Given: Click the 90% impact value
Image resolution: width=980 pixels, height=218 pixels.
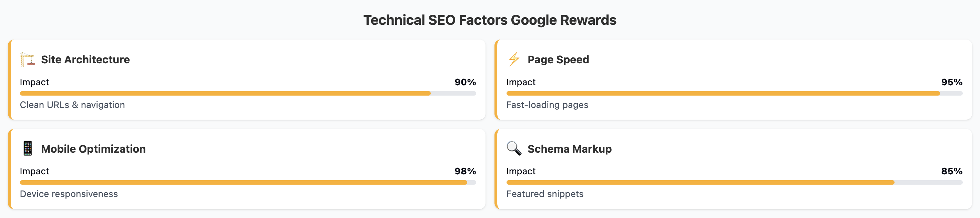Looking at the screenshot, I should pyautogui.click(x=465, y=82).
